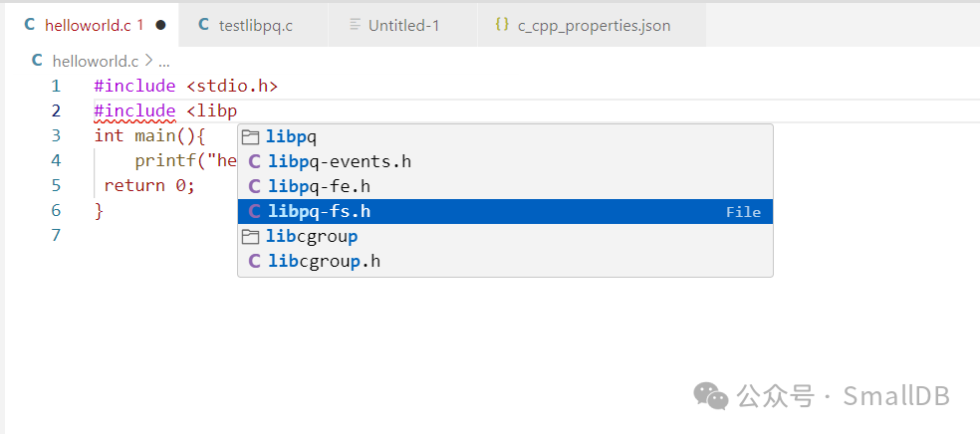Choose highlighted libpq-fs.h suggestion
This screenshot has height=434, width=980.
coord(319,211)
